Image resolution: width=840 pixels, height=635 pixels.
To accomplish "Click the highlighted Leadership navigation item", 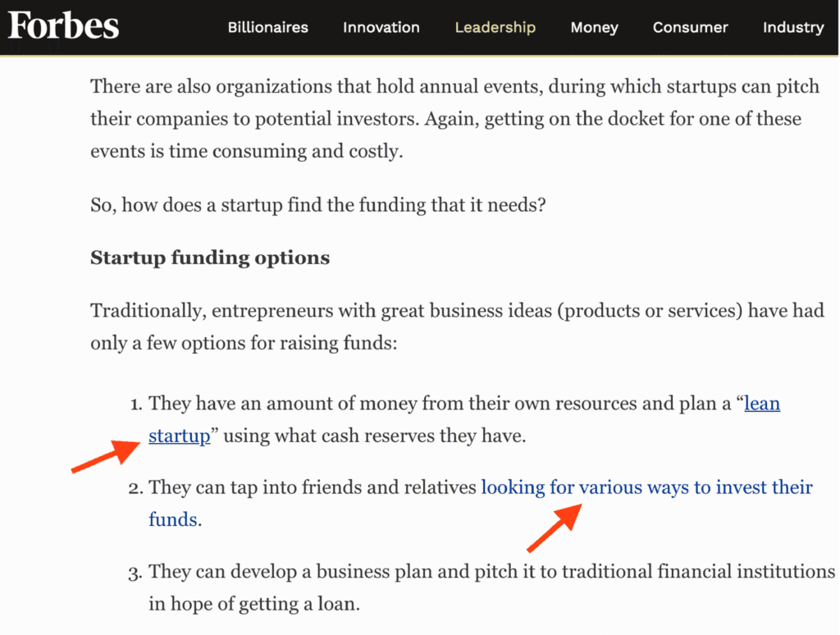I will pyautogui.click(x=495, y=27).
